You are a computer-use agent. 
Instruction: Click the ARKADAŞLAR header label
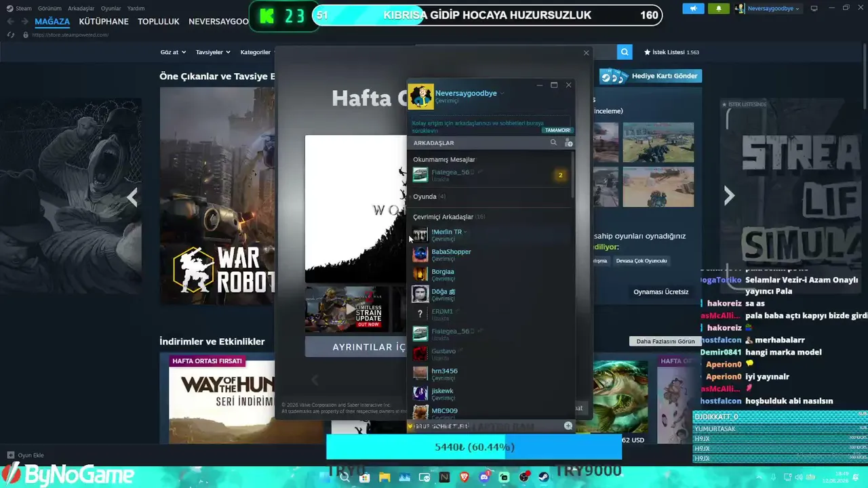point(434,143)
